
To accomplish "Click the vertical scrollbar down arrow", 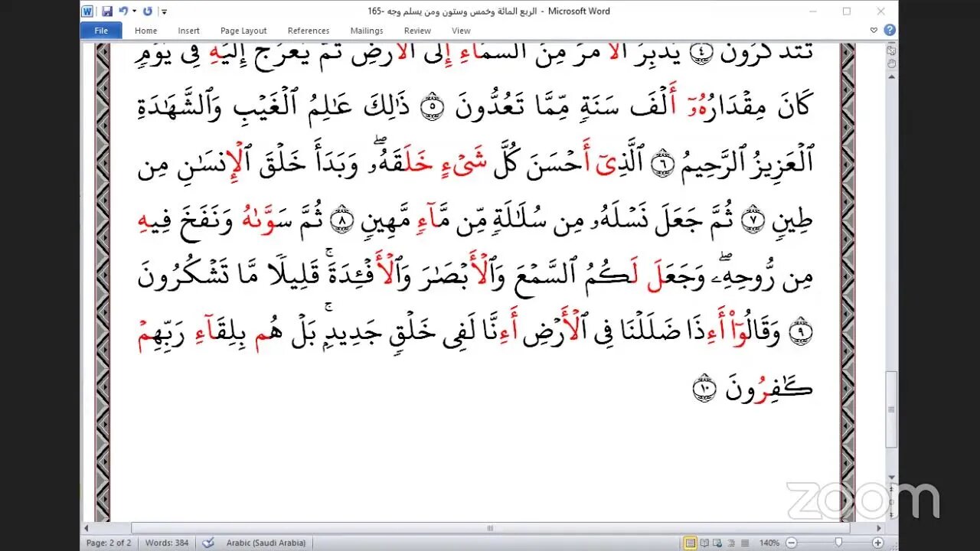I will pos(891,478).
